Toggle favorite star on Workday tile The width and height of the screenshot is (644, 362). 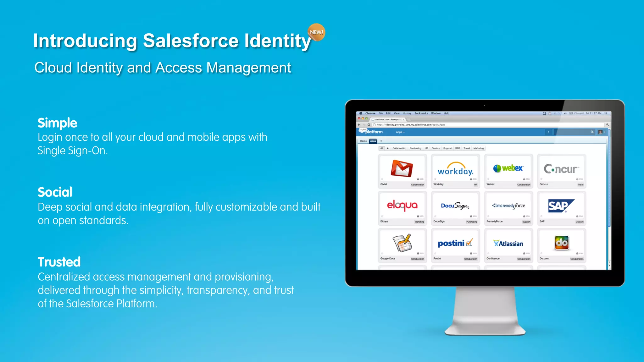[435, 179]
